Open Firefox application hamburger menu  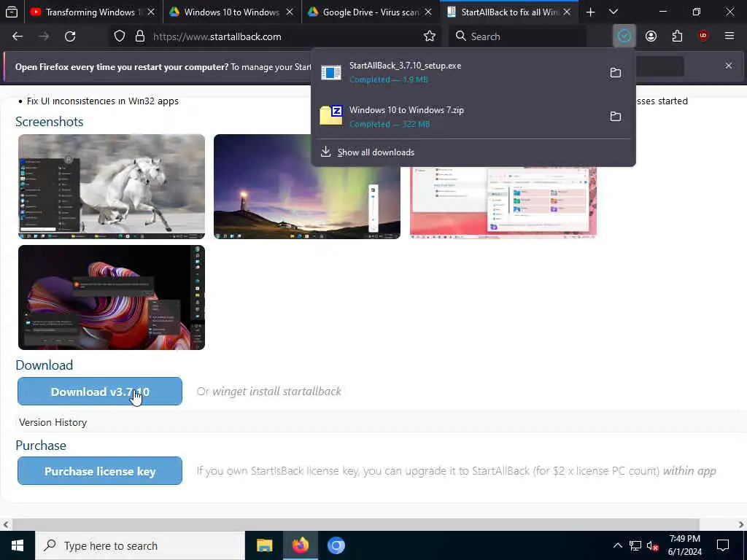coord(729,36)
